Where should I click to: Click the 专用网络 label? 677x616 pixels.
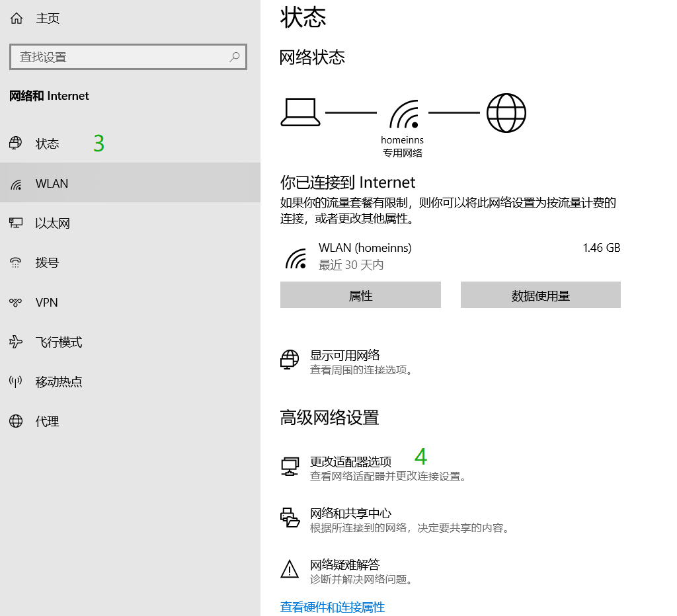tap(403, 153)
